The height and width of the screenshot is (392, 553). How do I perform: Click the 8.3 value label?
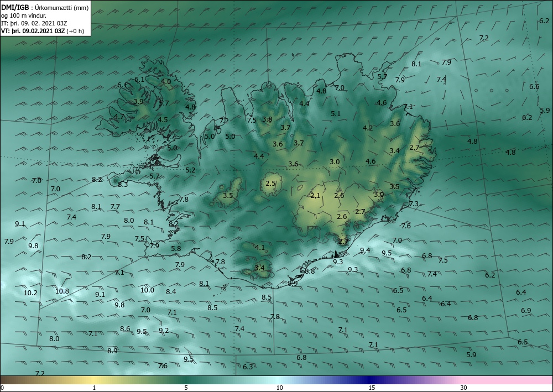point(123,184)
